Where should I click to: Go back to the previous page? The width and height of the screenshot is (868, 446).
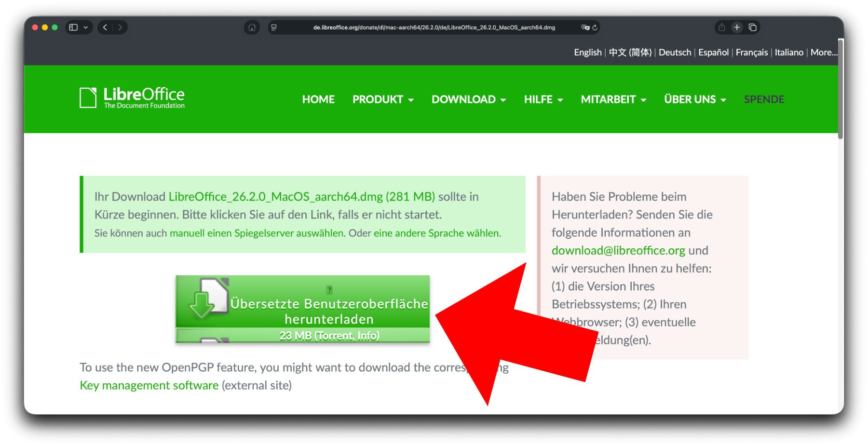pos(105,27)
